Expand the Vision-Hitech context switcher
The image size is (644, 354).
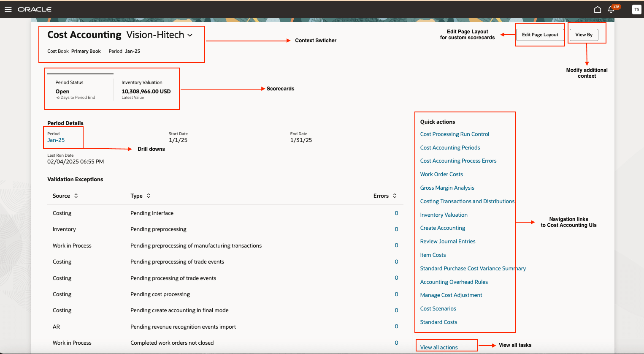pos(190,35)
